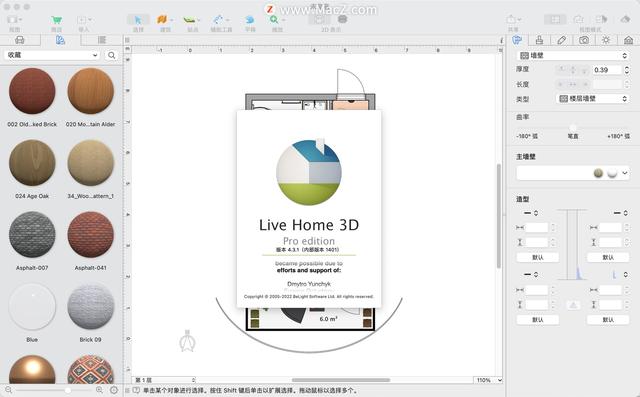Open the project tree list tab
The image size is (640, 397).
point(102,40)
